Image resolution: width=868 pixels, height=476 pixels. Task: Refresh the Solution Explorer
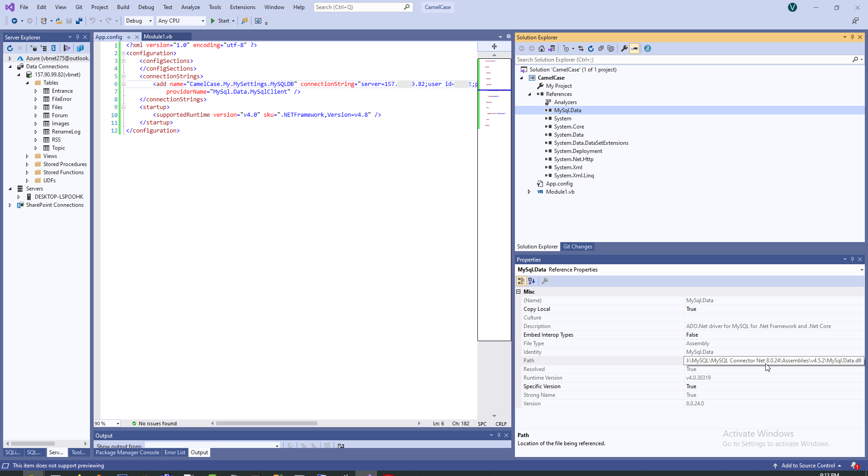(591, 48)
